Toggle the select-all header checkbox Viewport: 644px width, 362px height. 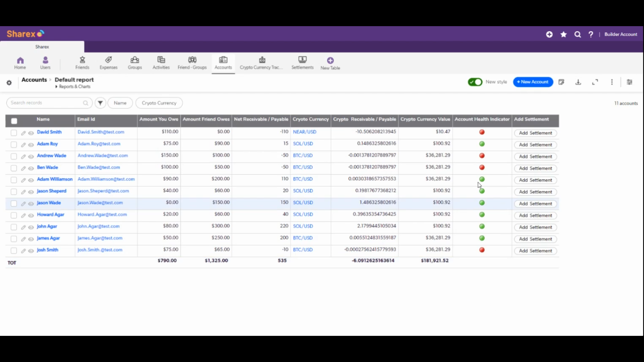pyautogui.click(x=14, y=121)
